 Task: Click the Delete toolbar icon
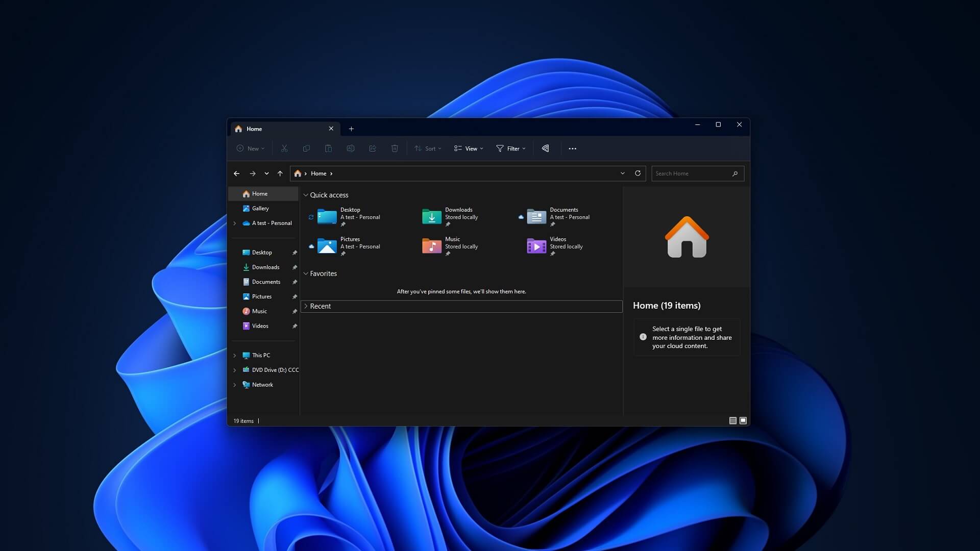(394, 148)
